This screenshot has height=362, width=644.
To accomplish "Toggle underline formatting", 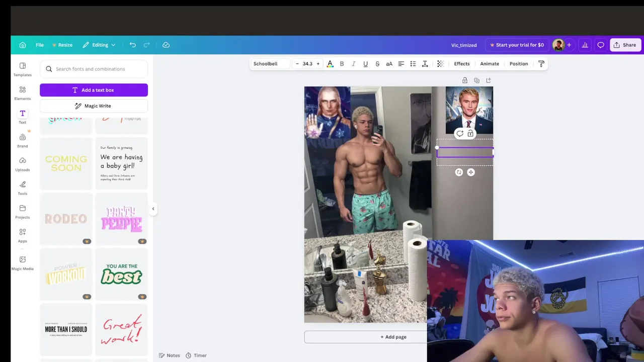I will point(365,64).
